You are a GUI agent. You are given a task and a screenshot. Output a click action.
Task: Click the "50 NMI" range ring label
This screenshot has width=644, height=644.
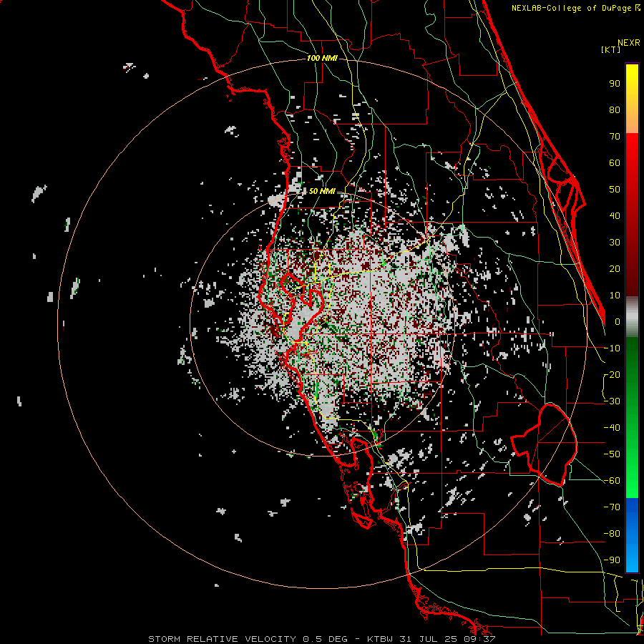[322, 191]
